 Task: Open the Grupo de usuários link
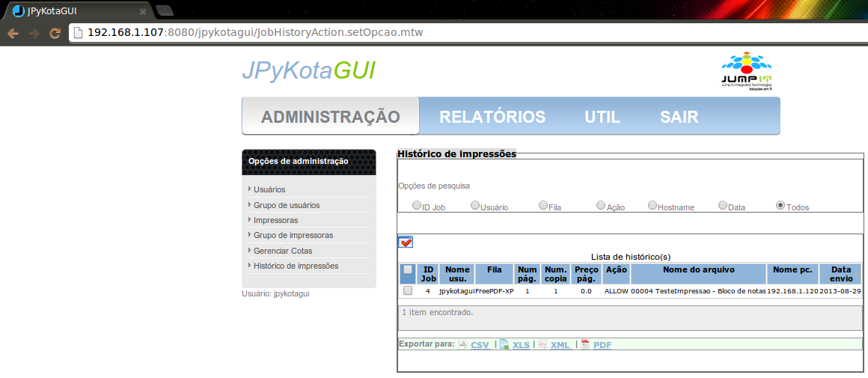[x=287, y=205]
